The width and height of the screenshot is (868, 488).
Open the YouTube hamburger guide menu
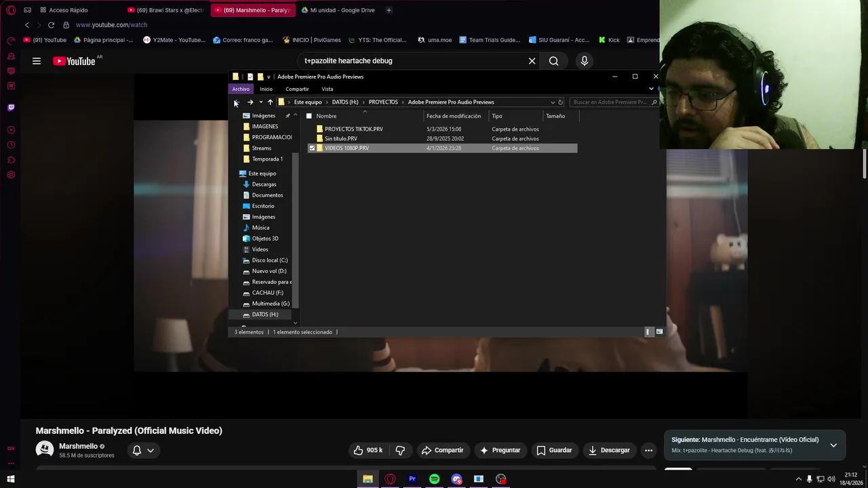point(37,61)
